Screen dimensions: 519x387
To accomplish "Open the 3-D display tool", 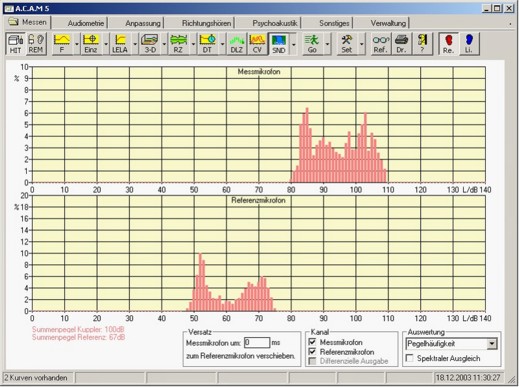I will pyautogui.click(x=150, y=44).
